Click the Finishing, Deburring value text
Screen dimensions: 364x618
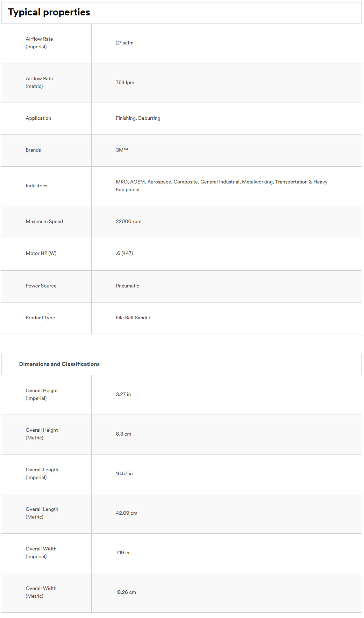coord(138,118)
